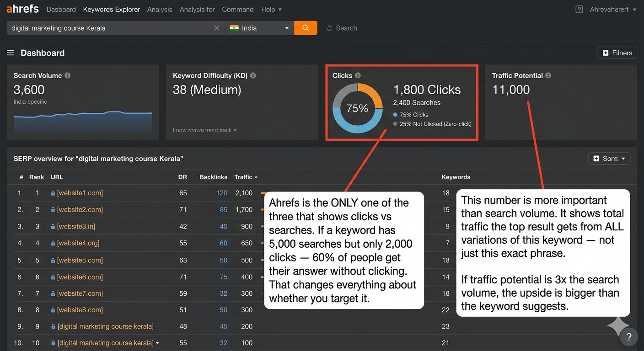Sort by the Traffic column header
Image resolution: width=644 pixels, height=351 pixels.
click(246, 177)
